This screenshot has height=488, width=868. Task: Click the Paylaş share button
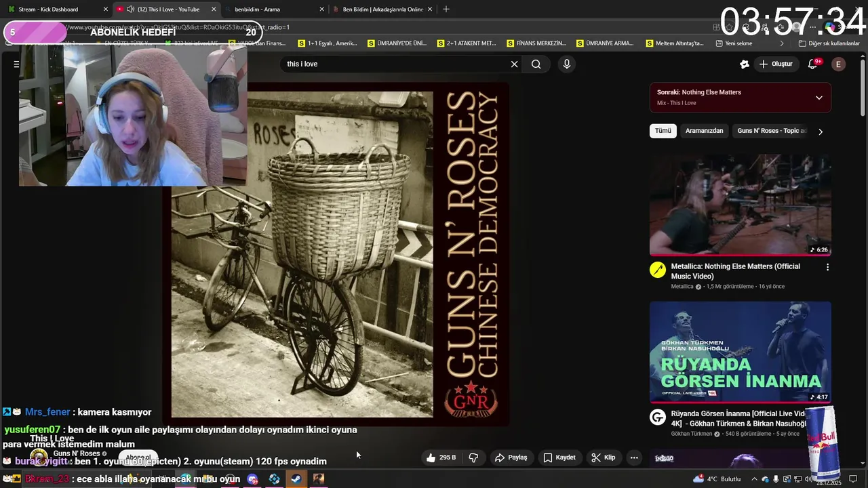(x=511, y=457)
